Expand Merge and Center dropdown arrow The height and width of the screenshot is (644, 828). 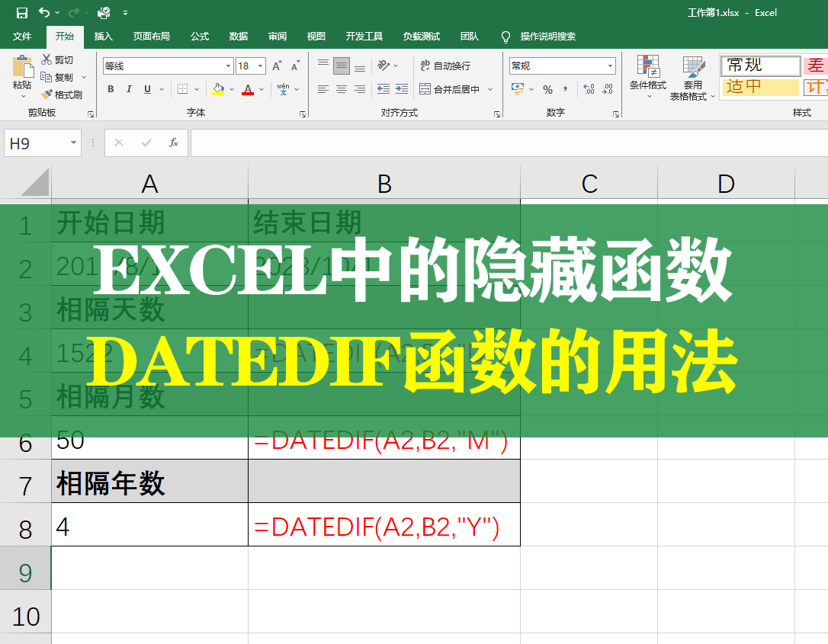pyautogui.click(x=490, y=89)
